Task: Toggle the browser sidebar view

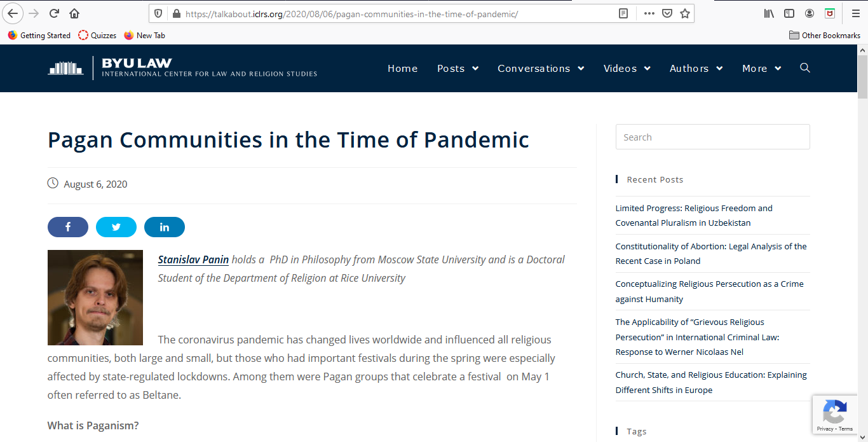Action: (789, 13)
